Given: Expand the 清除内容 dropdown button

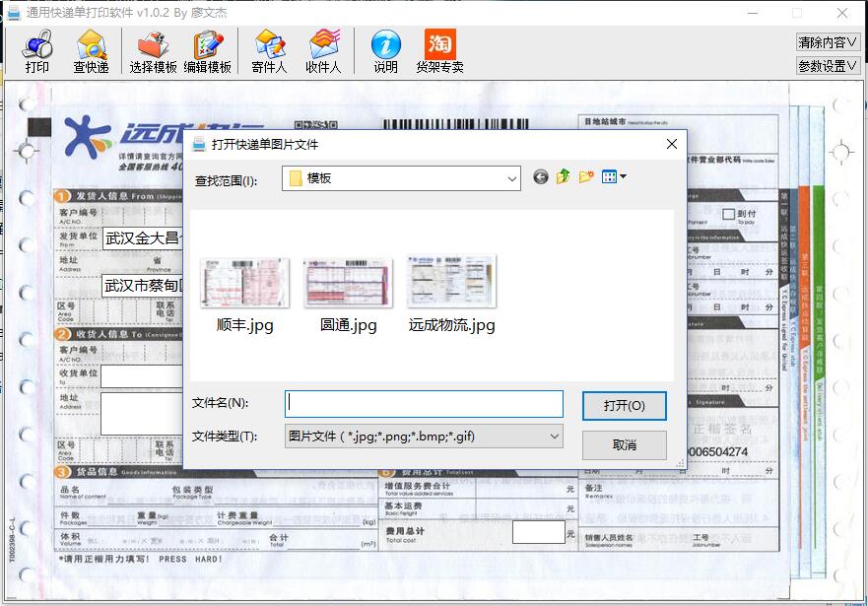Looking at the screenshot, I should point(828,42).
